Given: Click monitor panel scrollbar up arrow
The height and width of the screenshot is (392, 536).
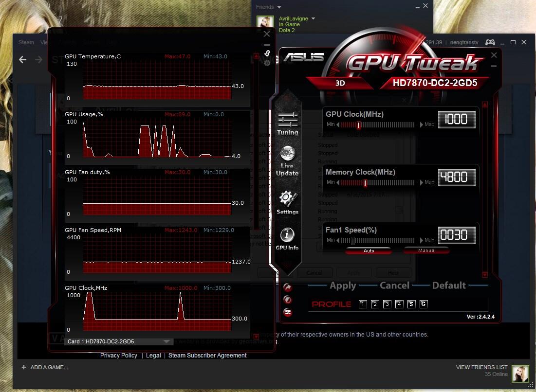Looking at the screenshot, I should (256, 55).
